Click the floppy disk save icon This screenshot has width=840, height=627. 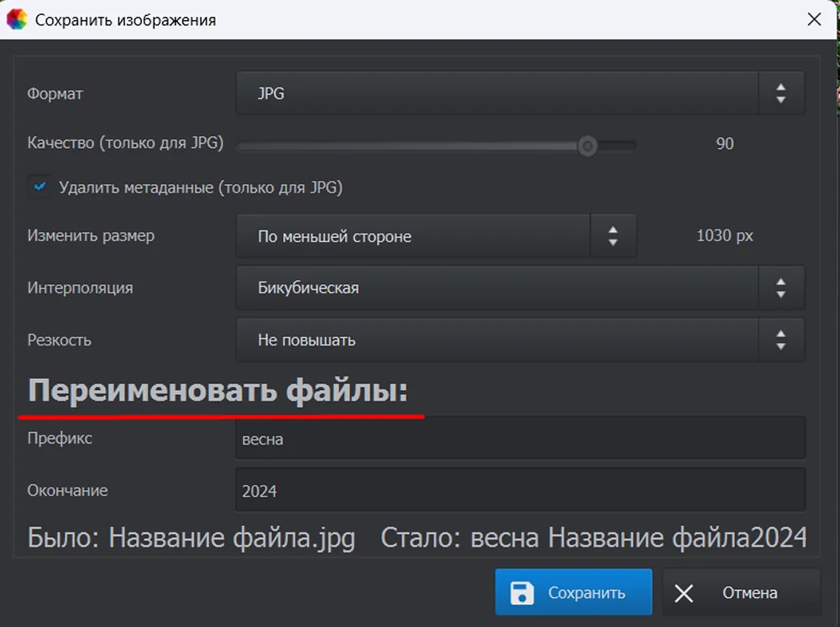coord(522,593)
